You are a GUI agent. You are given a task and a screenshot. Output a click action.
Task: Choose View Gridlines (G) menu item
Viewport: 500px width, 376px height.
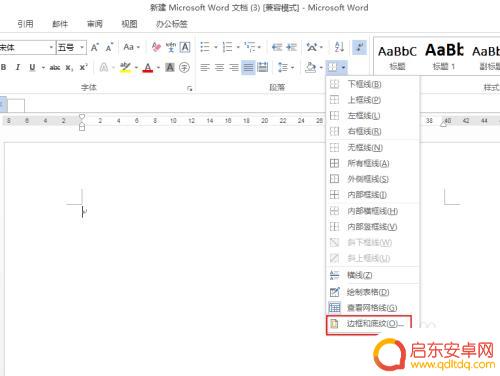[372, 307]
